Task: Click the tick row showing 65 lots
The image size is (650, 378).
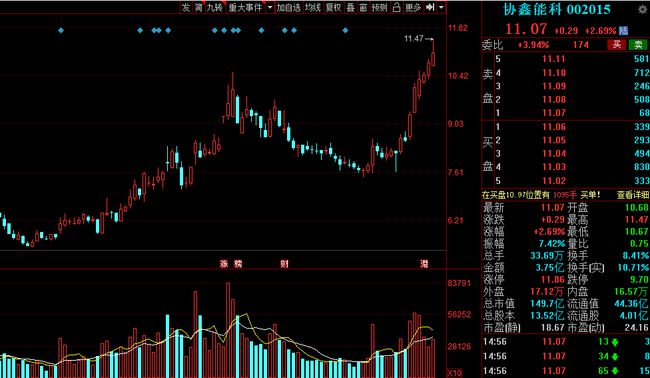Action: point(566,371)
